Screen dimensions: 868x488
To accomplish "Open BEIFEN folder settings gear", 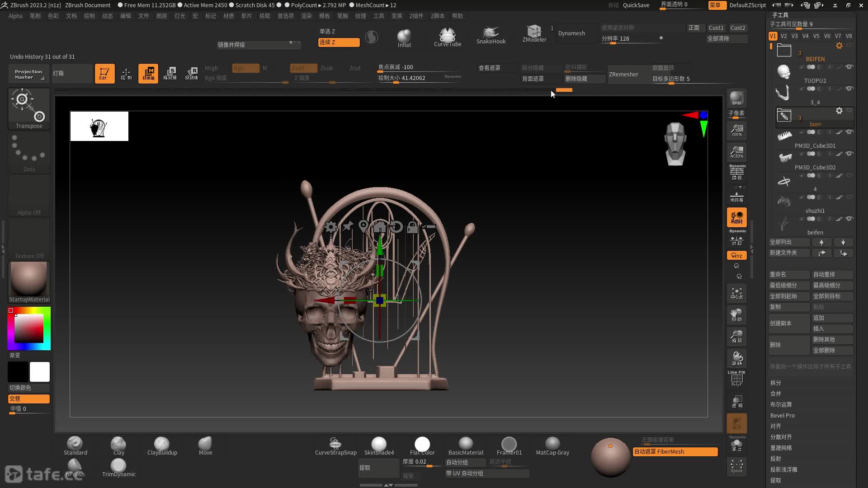I will (839, 46).
